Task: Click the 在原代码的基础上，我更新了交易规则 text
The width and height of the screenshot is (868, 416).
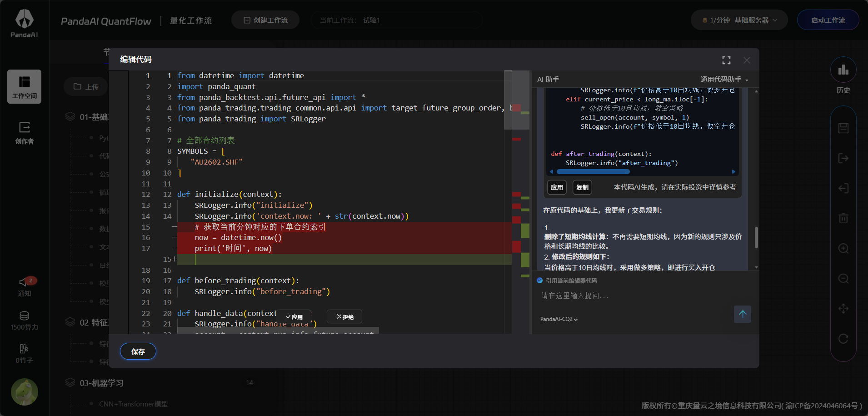Action: click(603, 210)
